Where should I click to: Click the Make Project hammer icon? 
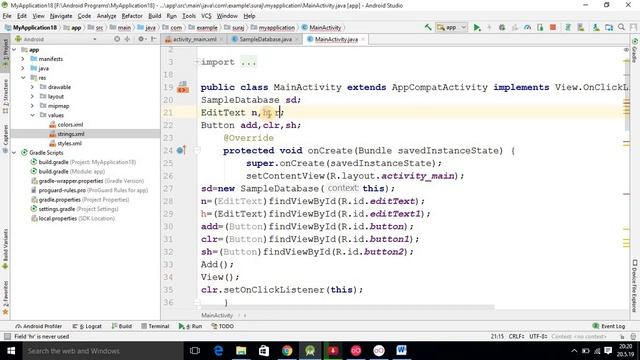click(x=428, y=27)
